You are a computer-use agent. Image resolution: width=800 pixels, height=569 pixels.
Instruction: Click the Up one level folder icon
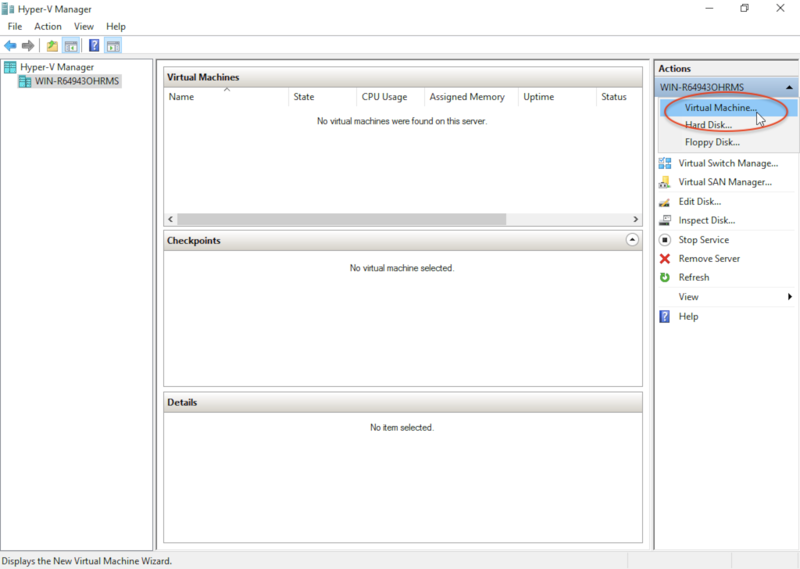(52, 46)
